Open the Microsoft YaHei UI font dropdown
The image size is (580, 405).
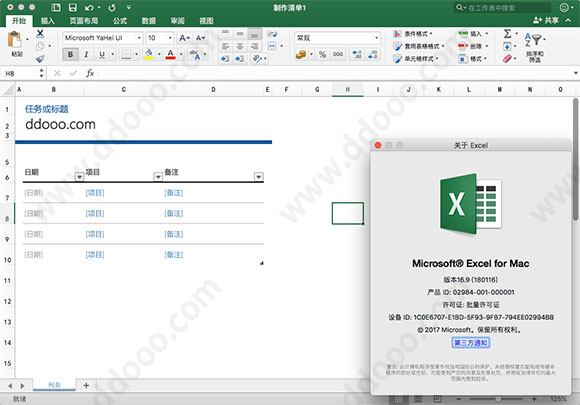139,38
